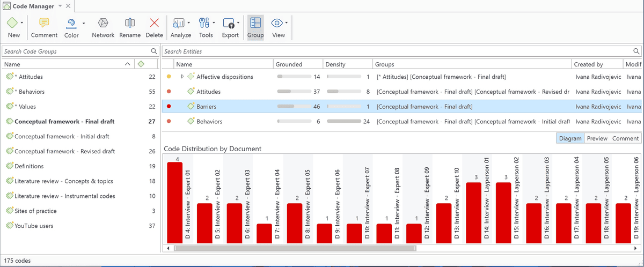Select the Affective dispositions code row
This screenshot has height=267, width=644.
401,77
